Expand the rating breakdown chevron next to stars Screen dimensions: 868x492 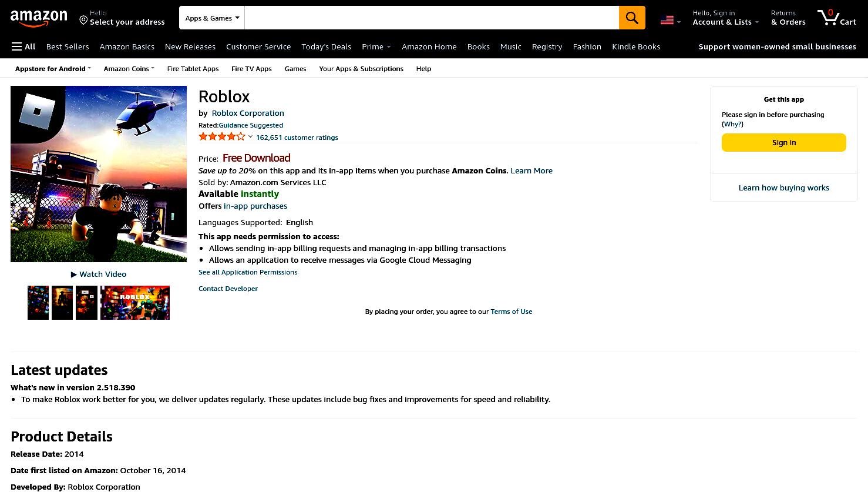[250, 136]
